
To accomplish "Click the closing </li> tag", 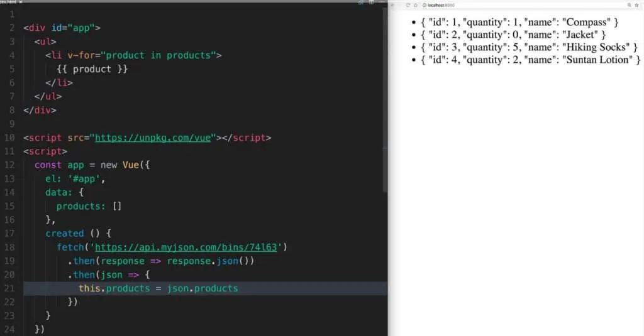I will 59,82.
